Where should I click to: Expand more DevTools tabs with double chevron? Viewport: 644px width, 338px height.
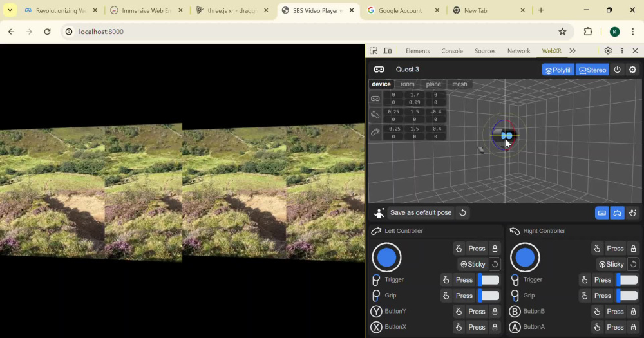[x=573, y=51]
